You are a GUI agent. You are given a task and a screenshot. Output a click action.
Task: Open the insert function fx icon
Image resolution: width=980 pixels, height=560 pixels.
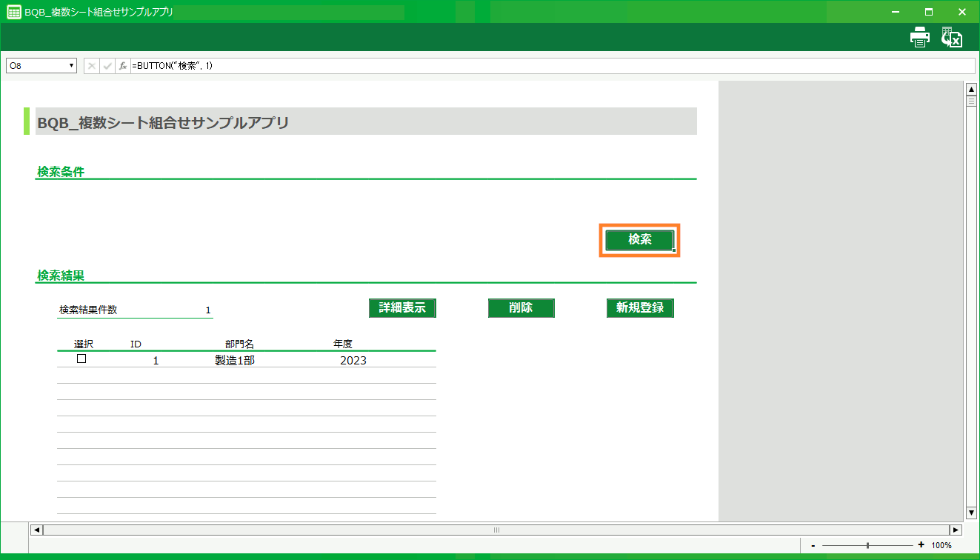121,65
